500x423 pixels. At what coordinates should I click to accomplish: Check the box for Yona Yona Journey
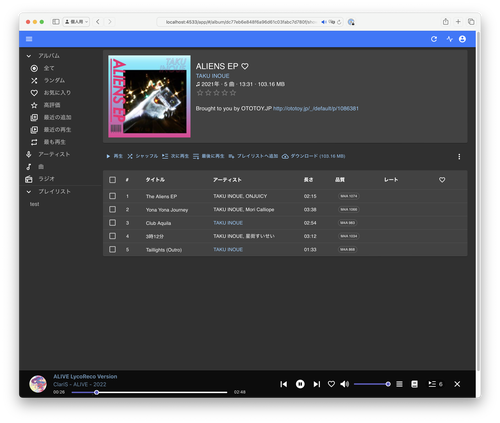112,209
